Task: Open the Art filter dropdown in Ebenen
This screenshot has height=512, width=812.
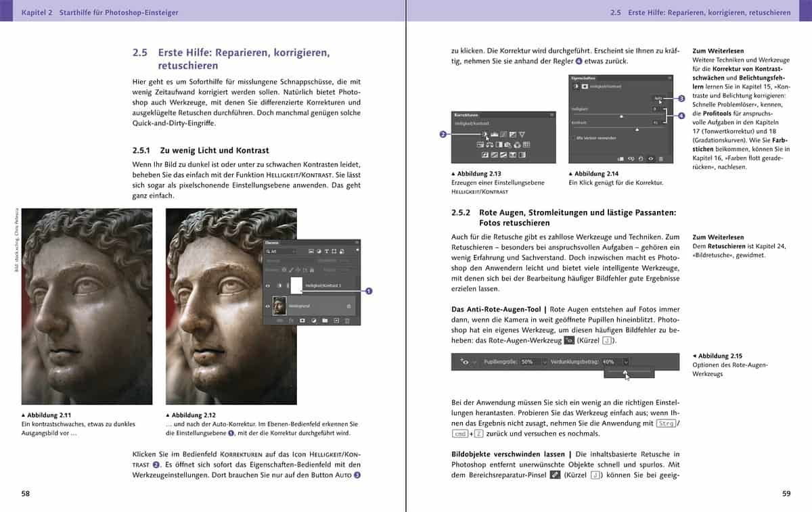Action: (x=281, y=252)
